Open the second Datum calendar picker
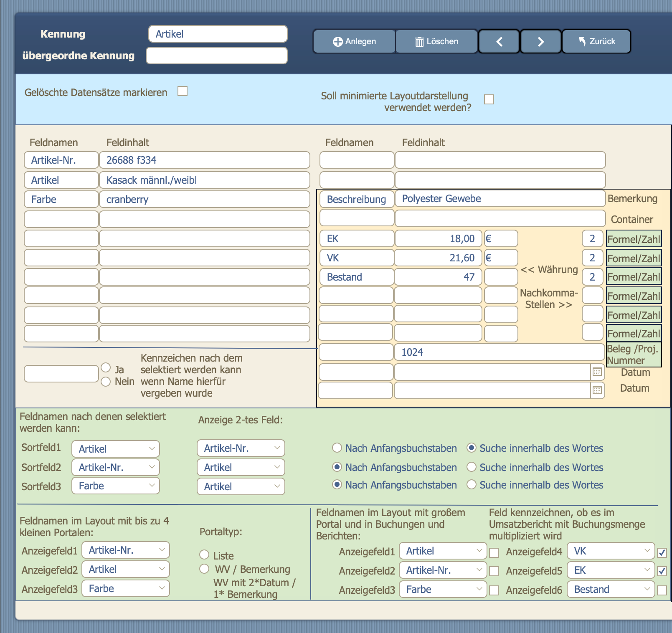The height and width of the screenshot is (633, 672). click(x=597, y=390)
